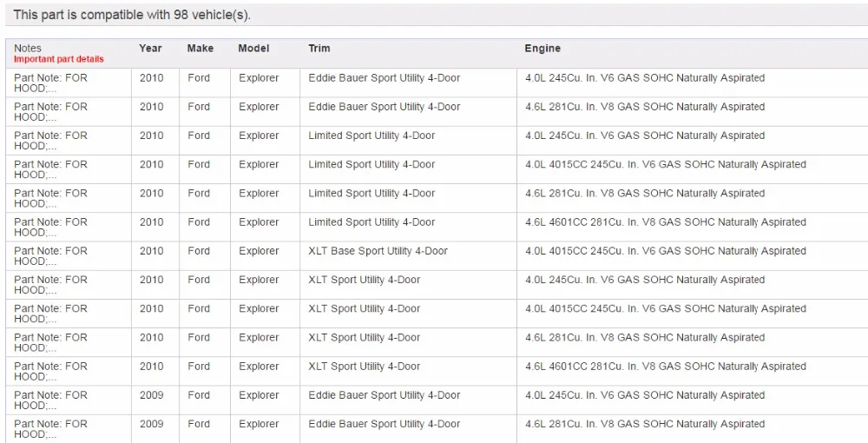Select the first 4.6L 4601CC 281Cu. V8 engine cell
Viewport: 868px width, 443px height.
coord(666,222)
